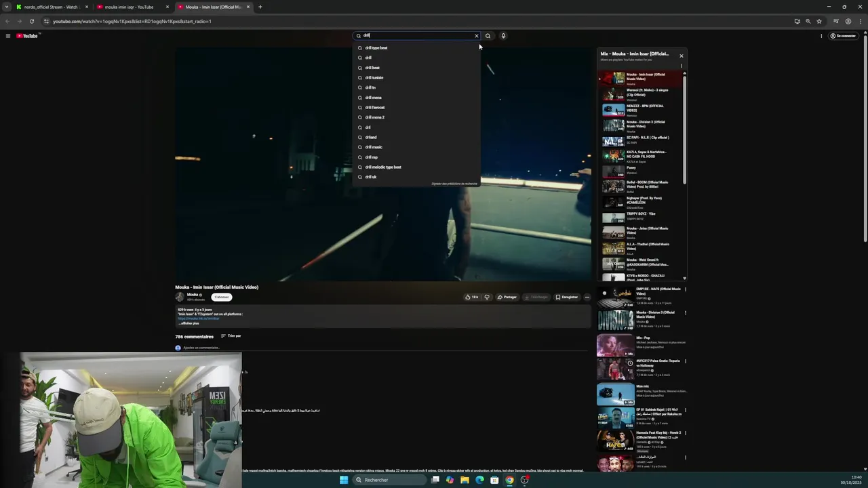Close the Mix playlist panel
This screenshot has width=868, height=488.
tap(682, 56)
